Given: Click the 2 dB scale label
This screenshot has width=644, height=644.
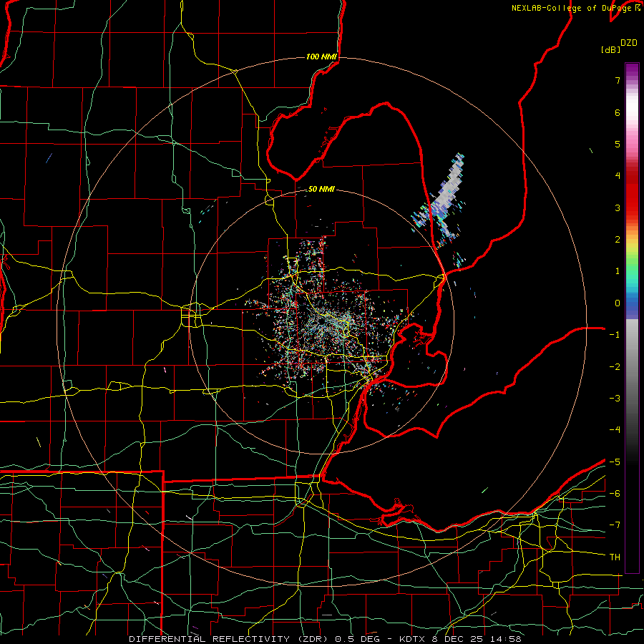Looking at the screenshot, I should tap(618, 240).
